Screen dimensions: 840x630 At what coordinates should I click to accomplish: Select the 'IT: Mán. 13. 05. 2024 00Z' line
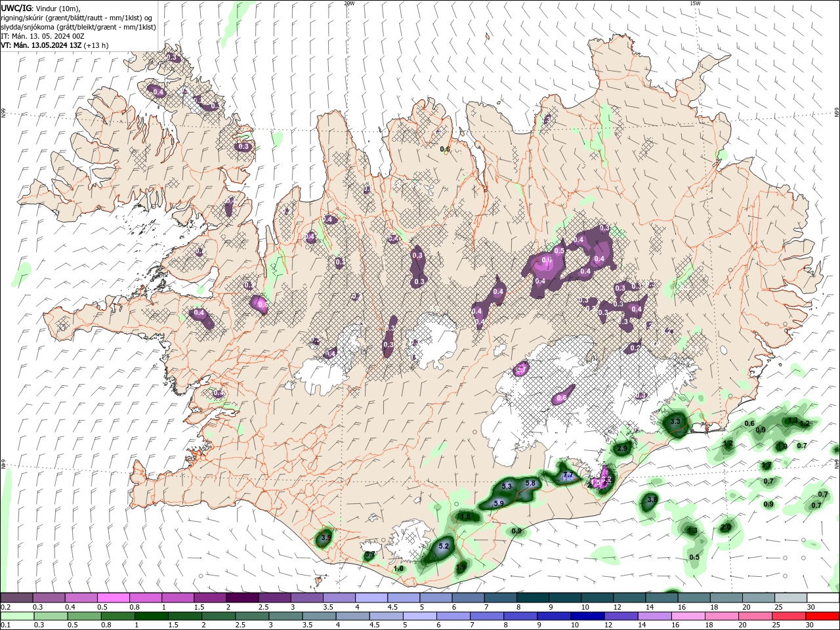43,36
